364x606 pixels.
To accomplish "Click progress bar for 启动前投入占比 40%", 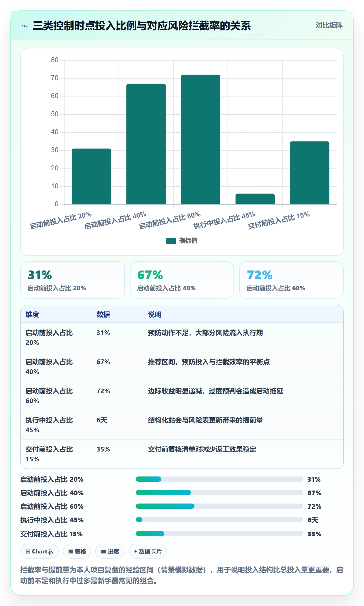I will coord(219,493).
